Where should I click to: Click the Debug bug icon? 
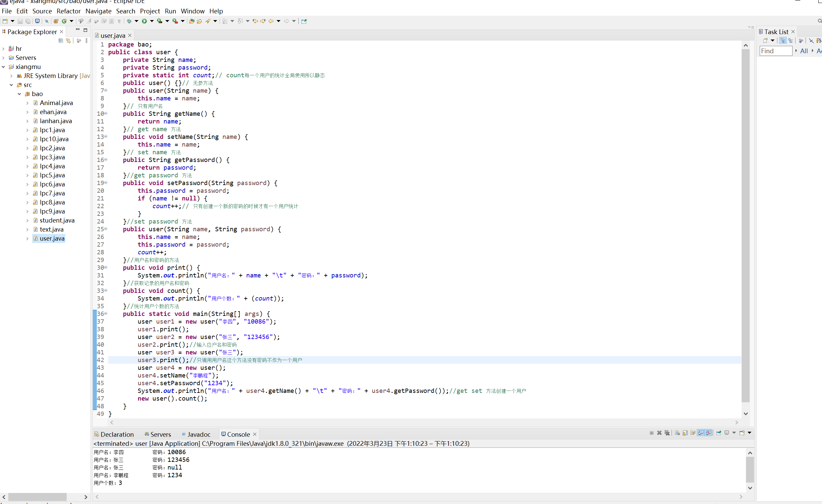129,21
